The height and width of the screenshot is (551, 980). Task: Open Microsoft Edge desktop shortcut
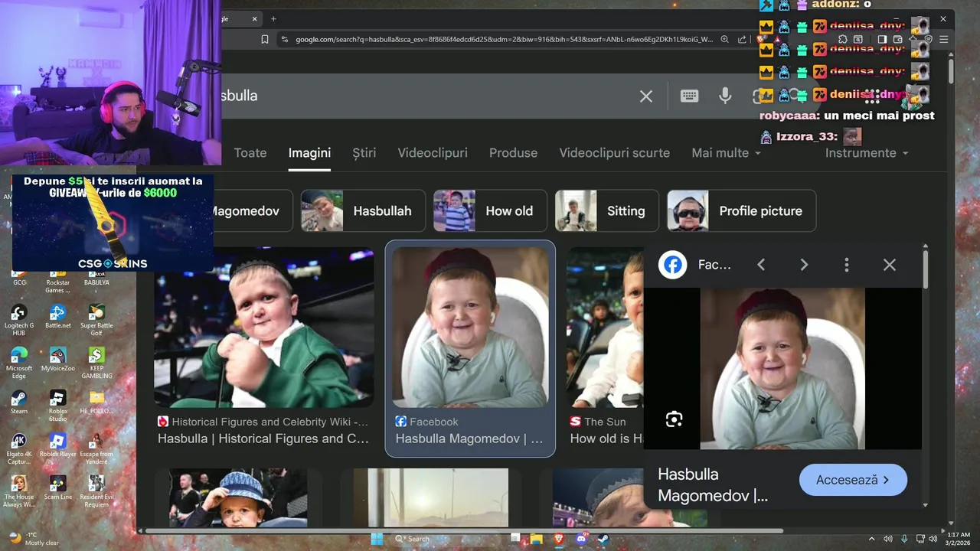(x=19, y=363)
